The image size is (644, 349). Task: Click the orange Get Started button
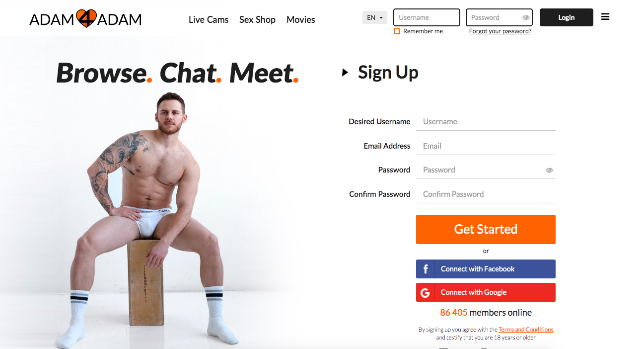pyautogui.click(x=486, y=229)
